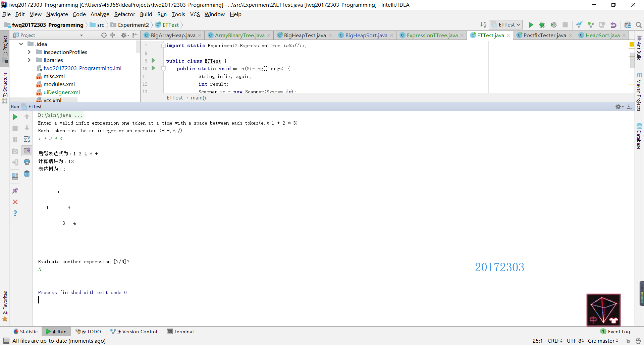
Task: Open the Navigate menu
Action: [x=57, y=14]
